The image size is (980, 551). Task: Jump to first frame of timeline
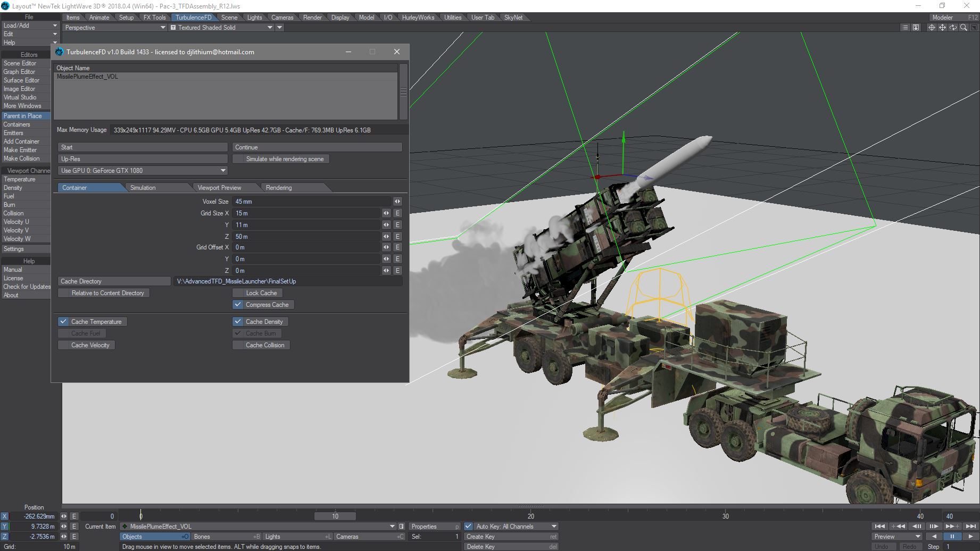879,527
